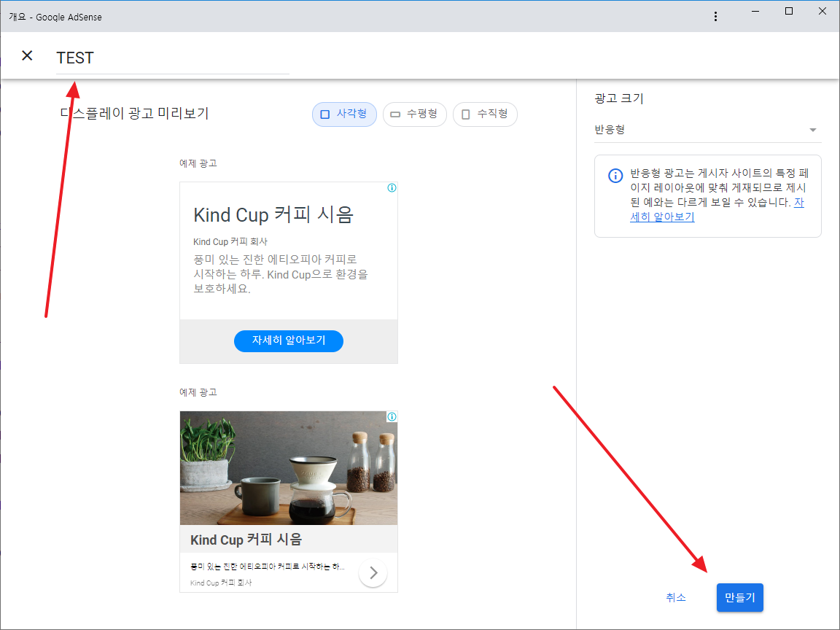Click the blue 자세히 알아보기 ad button
Screen dimensions: 840x630
point(289,341)
